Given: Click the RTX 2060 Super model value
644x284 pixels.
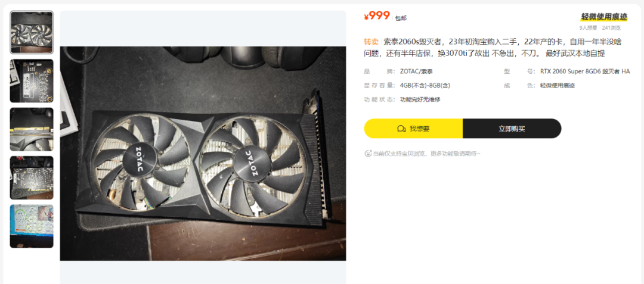Looking at the screenshot, I should 585,71.
